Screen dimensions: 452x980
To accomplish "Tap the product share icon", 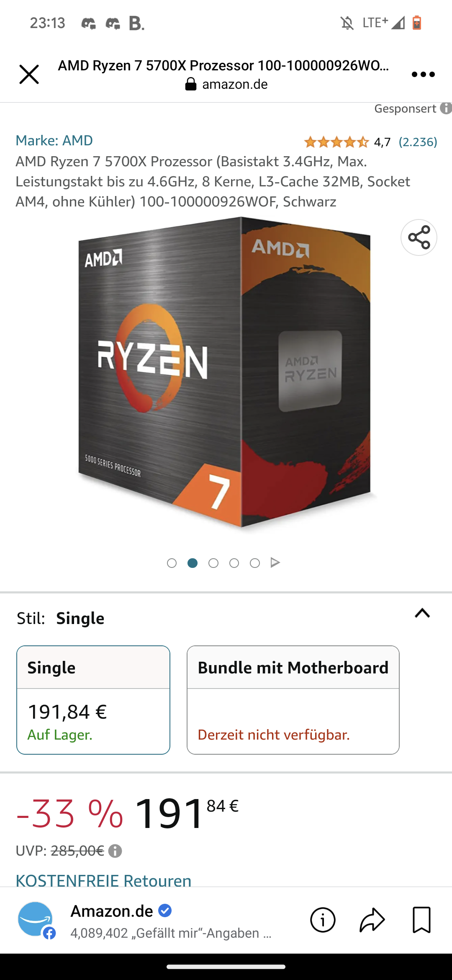I will click(419, 237).
